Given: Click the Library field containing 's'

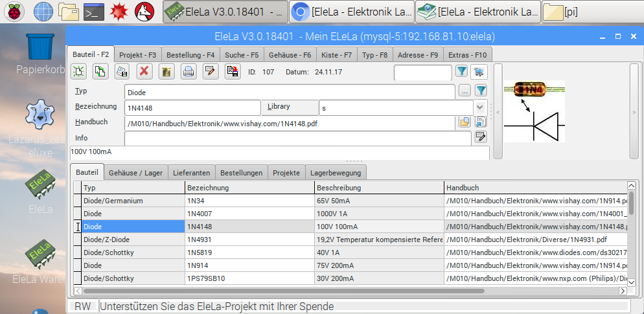Looking at the screenshot, I should click(396, 107).
